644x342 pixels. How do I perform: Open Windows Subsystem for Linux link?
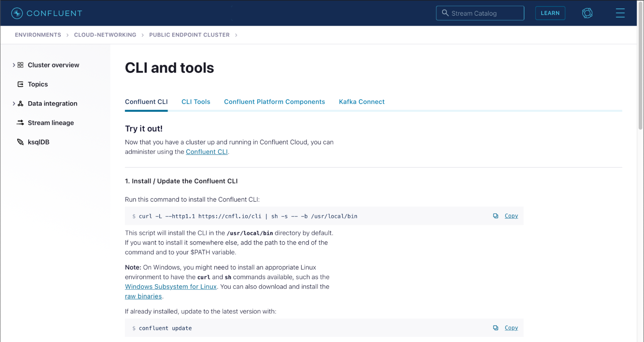coord(171,287)
